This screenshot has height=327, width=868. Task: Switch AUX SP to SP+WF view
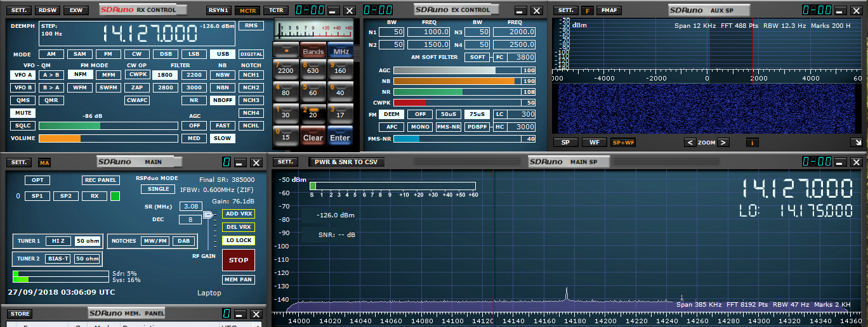(623, 143)
